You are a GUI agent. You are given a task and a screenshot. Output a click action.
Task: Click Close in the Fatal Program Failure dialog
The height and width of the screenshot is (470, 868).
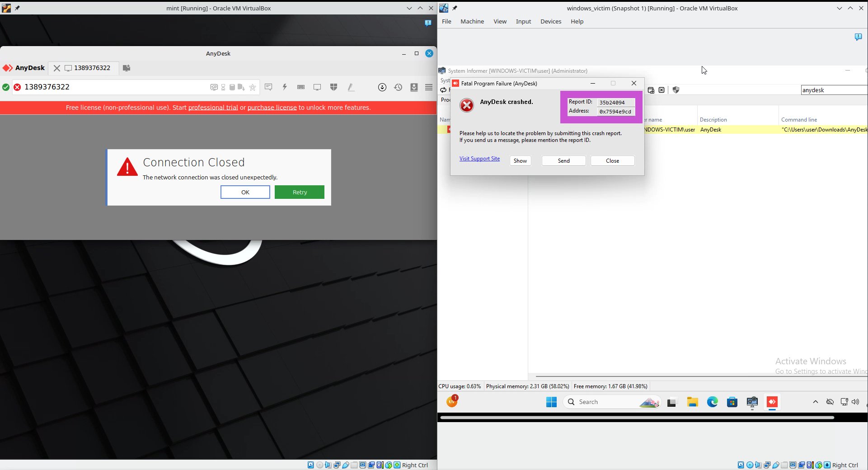click(x=612, y=161)
